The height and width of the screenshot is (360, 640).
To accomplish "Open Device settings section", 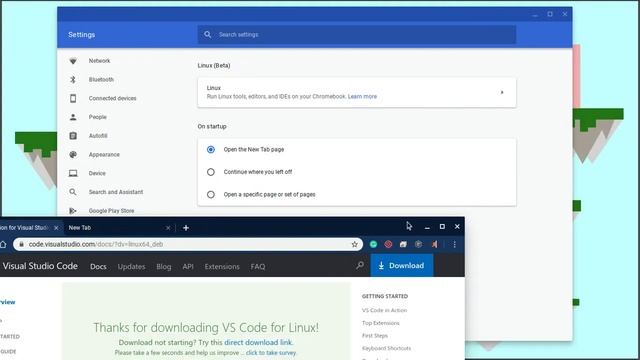I will click(x=97, y=173).
